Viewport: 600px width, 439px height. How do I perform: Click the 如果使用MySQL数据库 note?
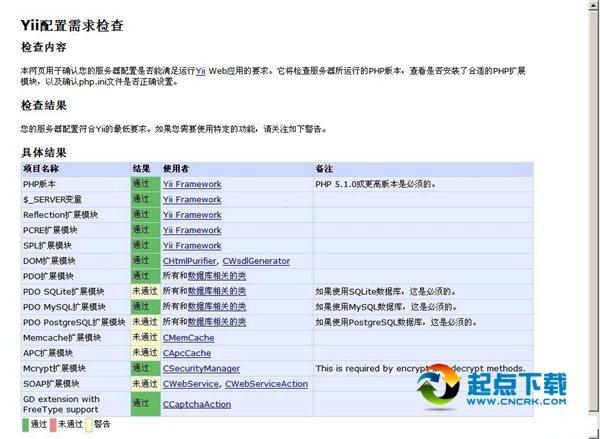[386, 307]
